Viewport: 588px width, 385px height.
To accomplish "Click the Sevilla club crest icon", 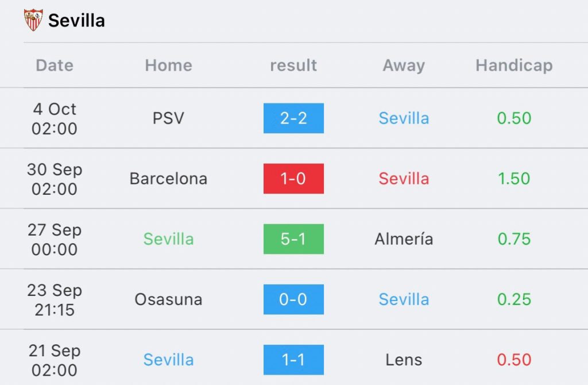I will coord(33,20).
